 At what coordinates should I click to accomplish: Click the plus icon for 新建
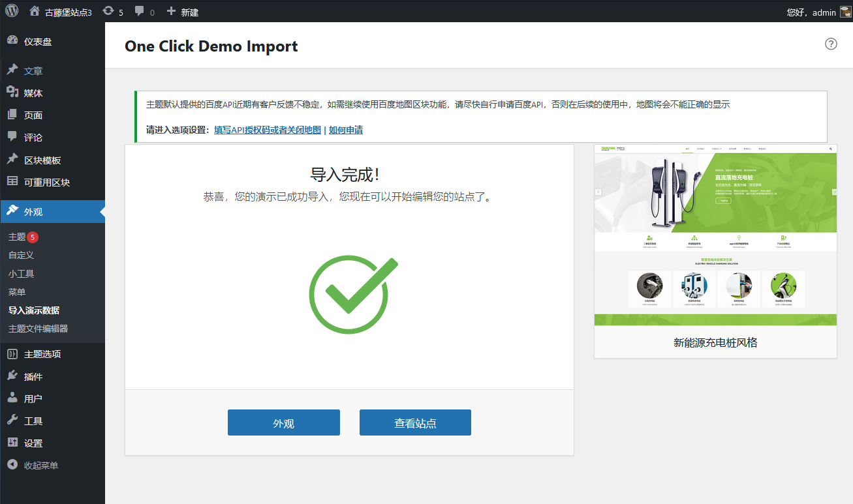[x=171, y=12]
